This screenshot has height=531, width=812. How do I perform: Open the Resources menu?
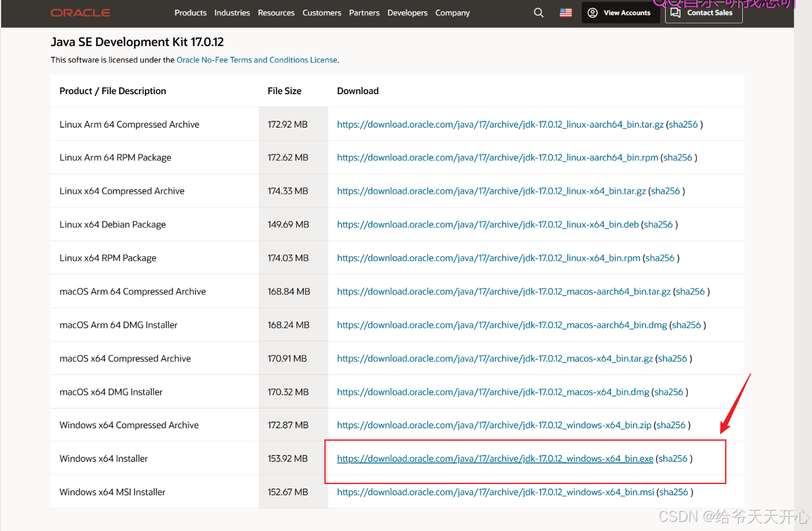(x=276, y=12)
